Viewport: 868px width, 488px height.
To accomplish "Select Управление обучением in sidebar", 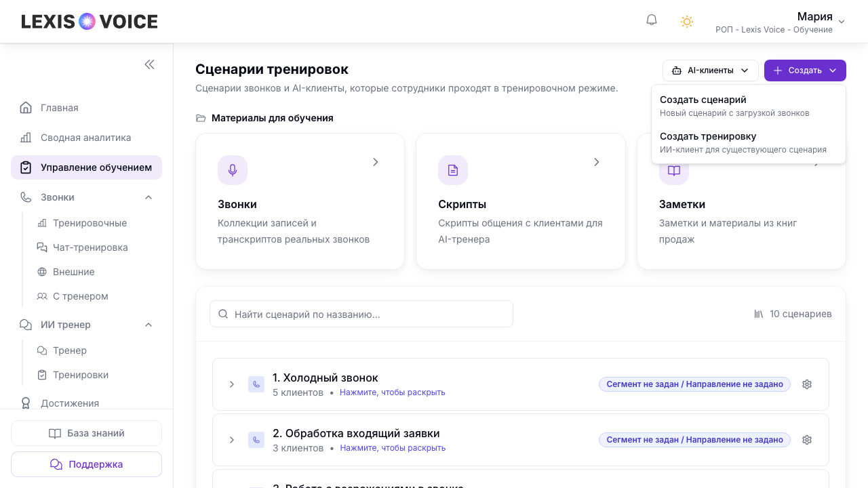I will pyautogui.click(x=86, y=167).
